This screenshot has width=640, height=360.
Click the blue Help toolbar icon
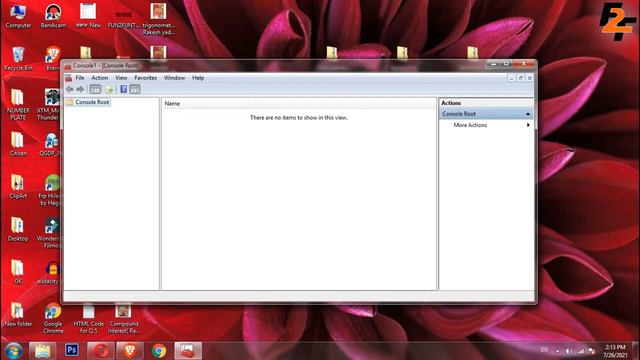pyautogui.click(x=123, y=89)
